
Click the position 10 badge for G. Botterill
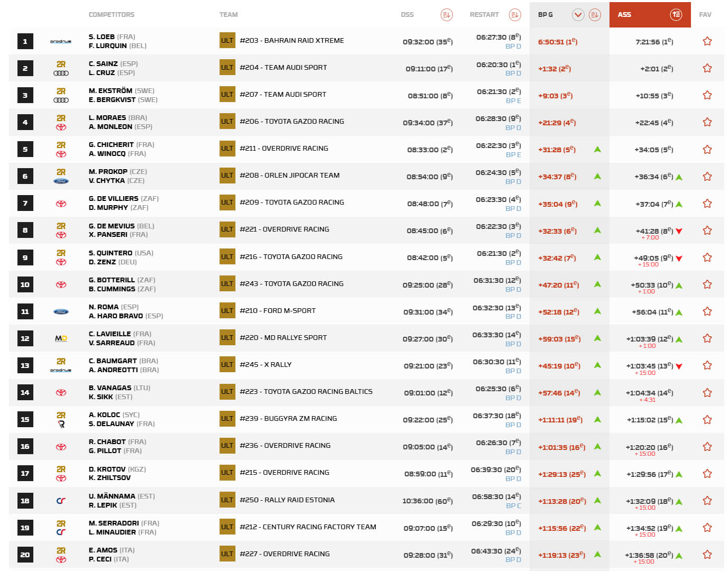(25, 284)
